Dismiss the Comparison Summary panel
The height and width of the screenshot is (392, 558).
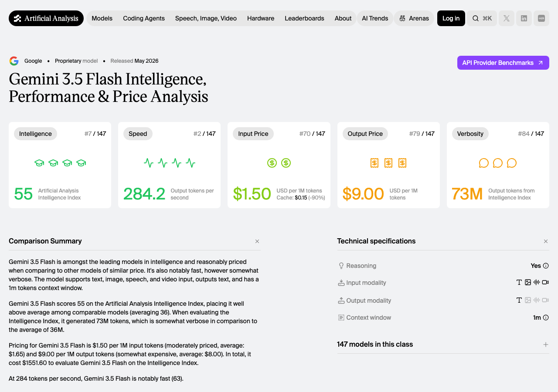(x=257, y=241)
